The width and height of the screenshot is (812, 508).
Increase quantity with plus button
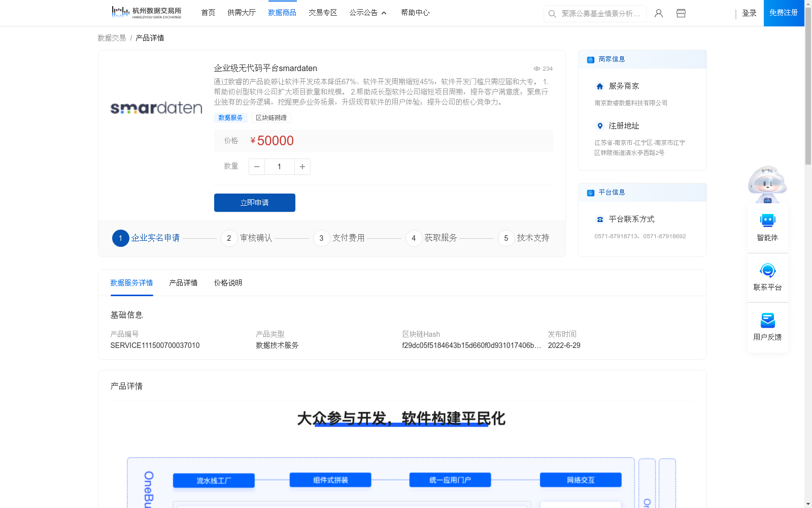point(302,167)
